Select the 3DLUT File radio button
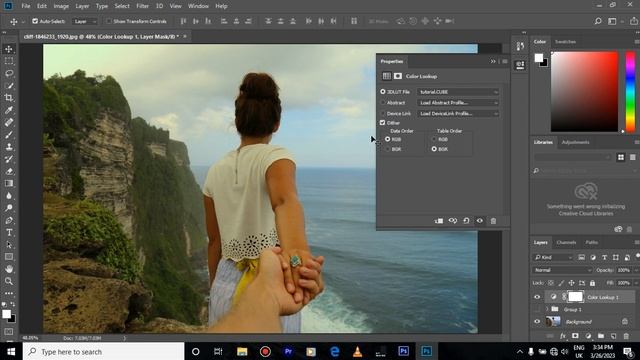640x360 pixels. 383,92
